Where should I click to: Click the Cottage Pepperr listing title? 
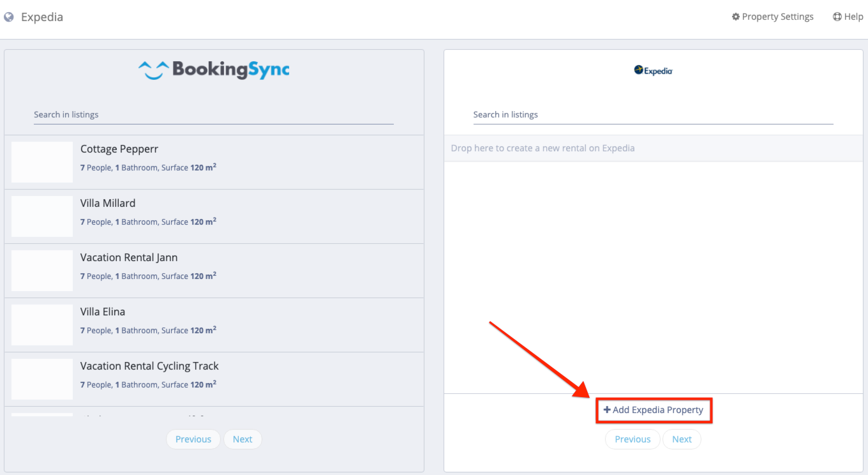(x=119, y=149)
